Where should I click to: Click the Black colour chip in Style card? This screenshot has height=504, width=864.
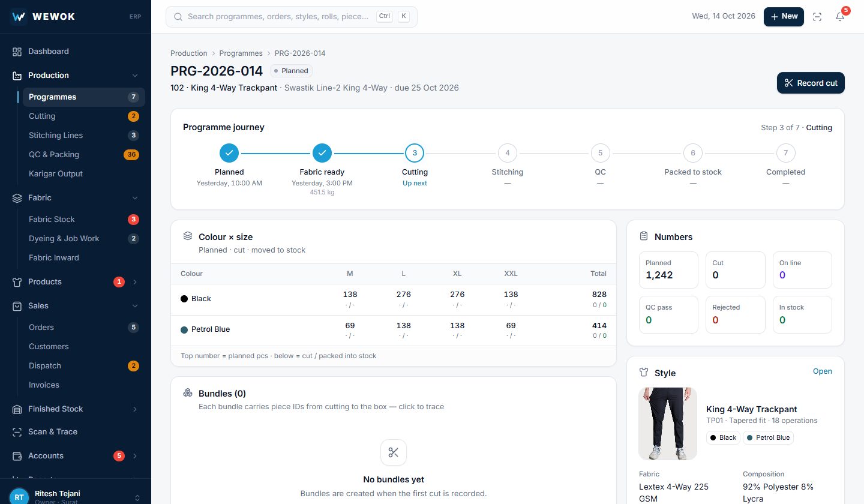pyautogui.click(x=723, y=438)
